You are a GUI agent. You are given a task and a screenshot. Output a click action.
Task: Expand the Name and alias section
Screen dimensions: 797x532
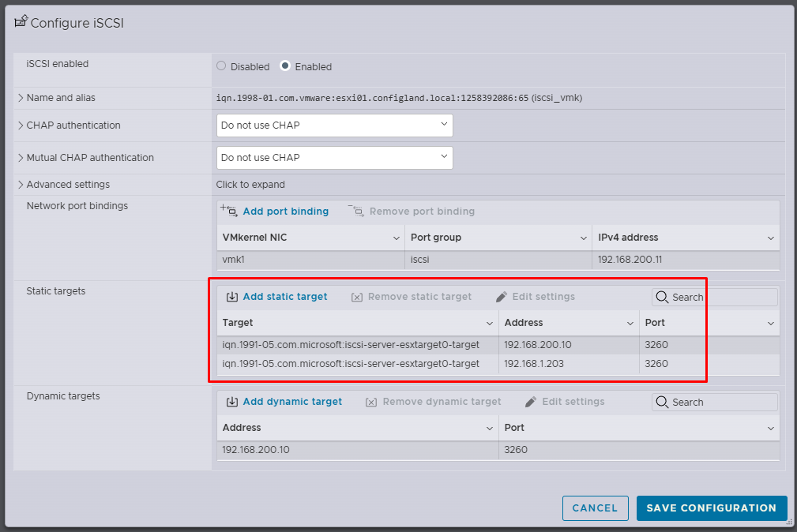(21, 98)
